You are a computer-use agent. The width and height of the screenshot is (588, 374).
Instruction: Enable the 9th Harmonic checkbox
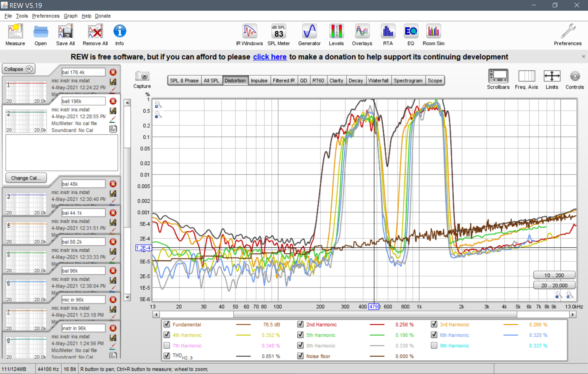(434, 346)
